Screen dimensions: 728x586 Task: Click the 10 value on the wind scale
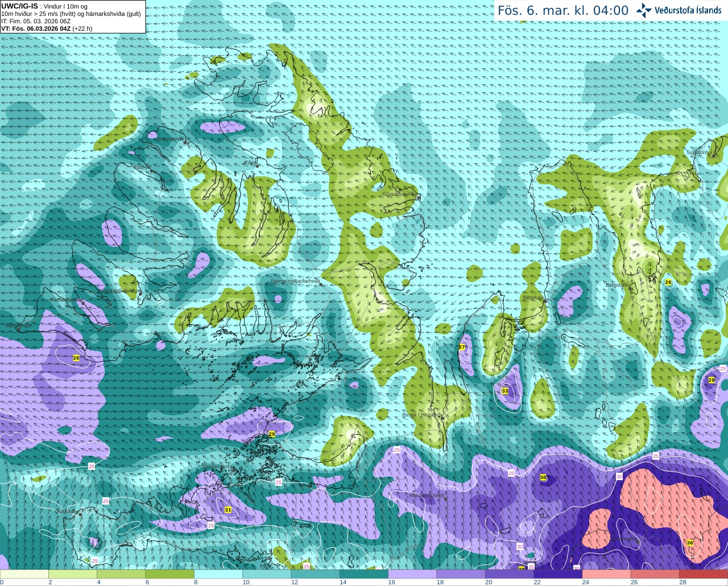[246, 582]
